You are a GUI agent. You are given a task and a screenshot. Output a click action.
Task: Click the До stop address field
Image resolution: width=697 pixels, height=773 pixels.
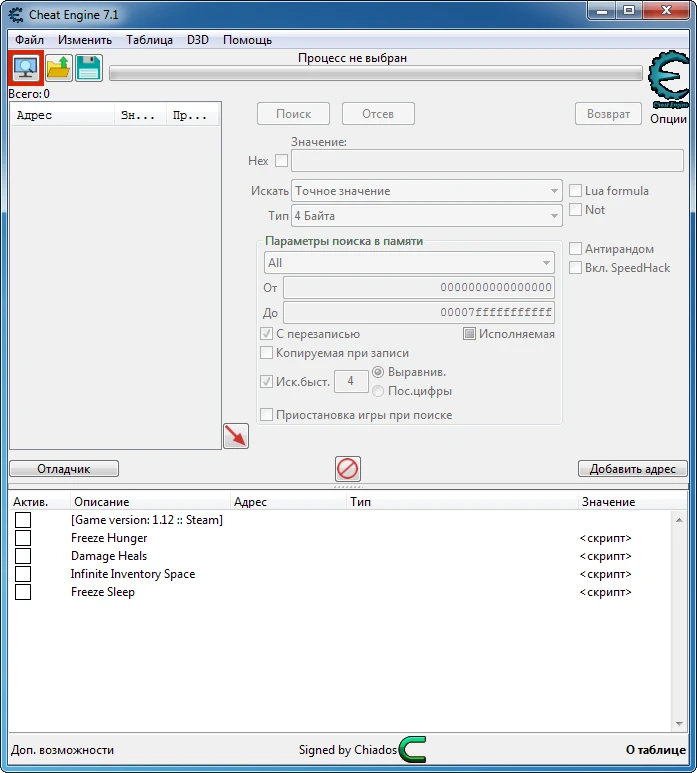[x=419, y=313]
